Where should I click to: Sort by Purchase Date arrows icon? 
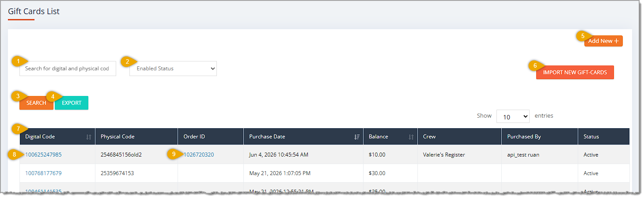point(357,137)
